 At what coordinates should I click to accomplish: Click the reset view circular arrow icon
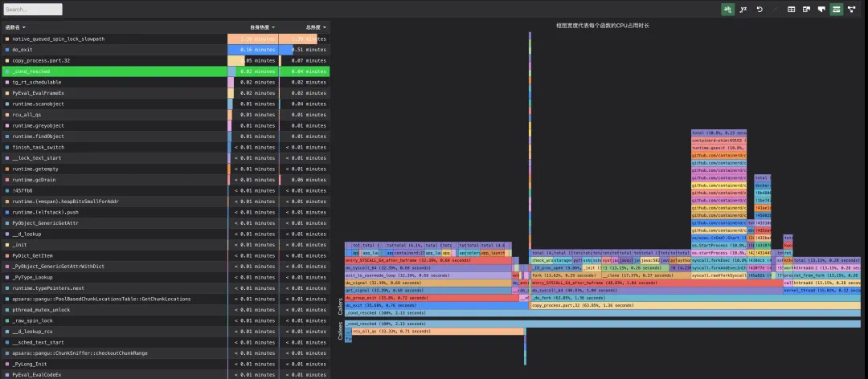click(x=759, y=9)
